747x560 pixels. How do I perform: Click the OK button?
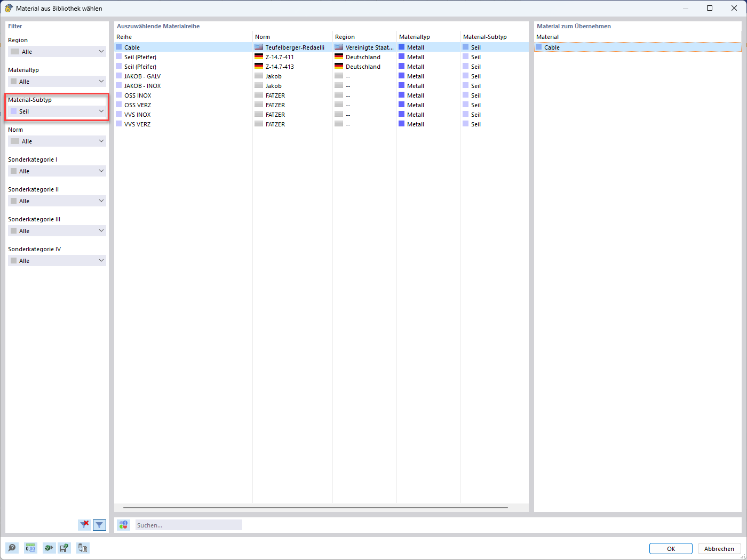coord(671,548)
